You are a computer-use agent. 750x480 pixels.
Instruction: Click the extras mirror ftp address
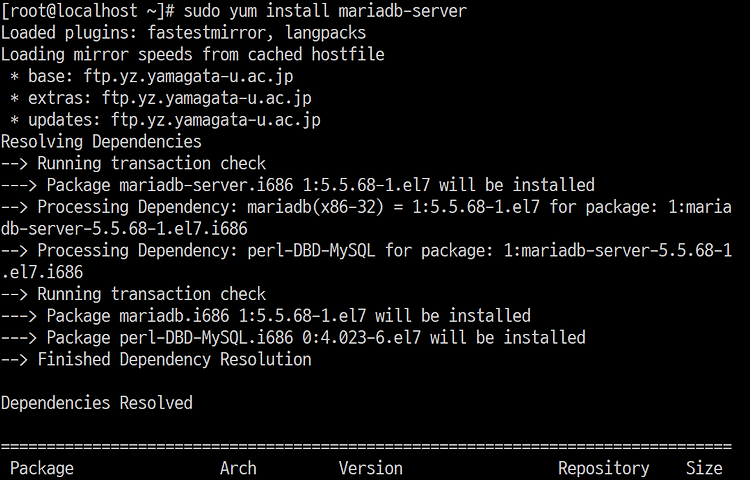pos(207,98)
